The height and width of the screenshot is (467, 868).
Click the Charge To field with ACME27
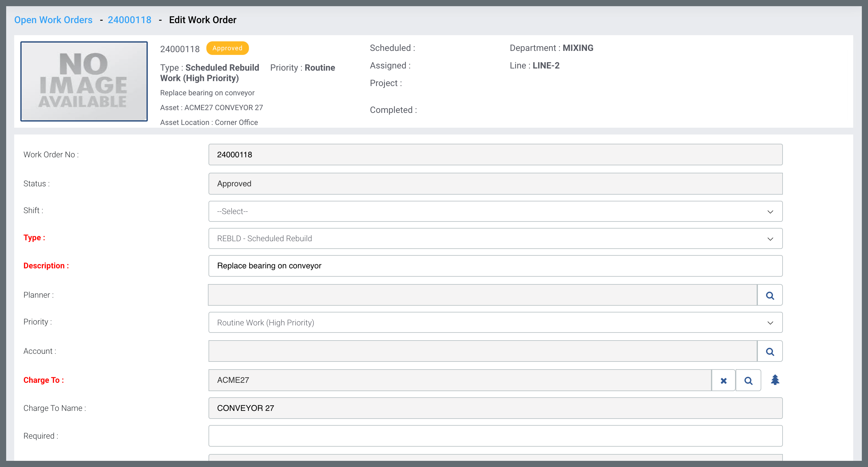coord(460,380)
